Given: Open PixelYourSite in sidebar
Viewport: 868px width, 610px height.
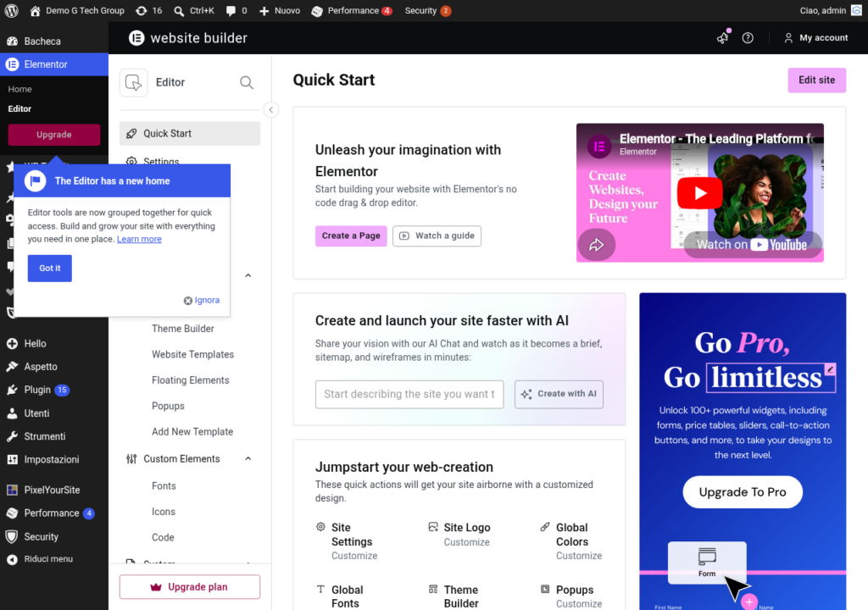Looking at the screenshot, I should pos(54,490).
